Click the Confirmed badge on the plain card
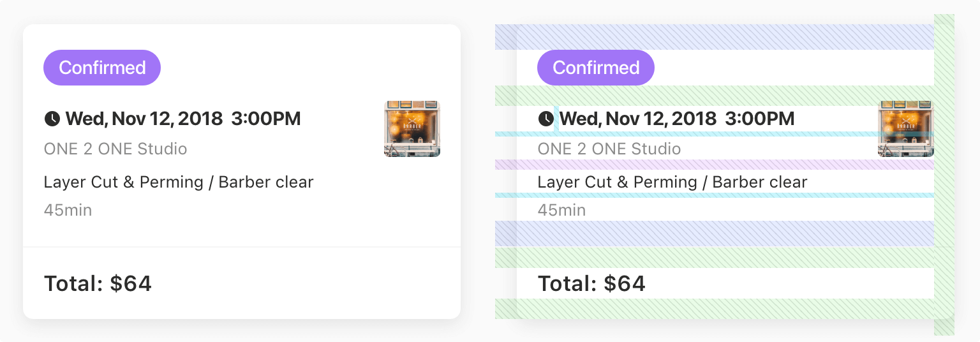 pyautogui.click(x=102, y=68)
